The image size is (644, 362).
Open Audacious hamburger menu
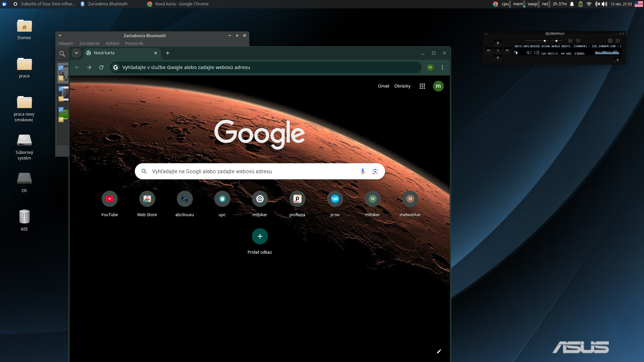tap(486, 34)
